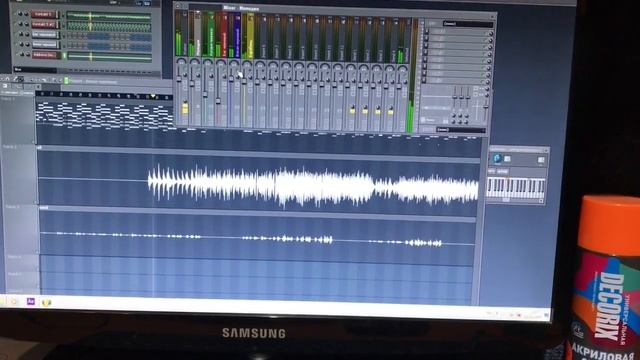Select the highlighted Paint brush tool in playlist

[20, 79]
